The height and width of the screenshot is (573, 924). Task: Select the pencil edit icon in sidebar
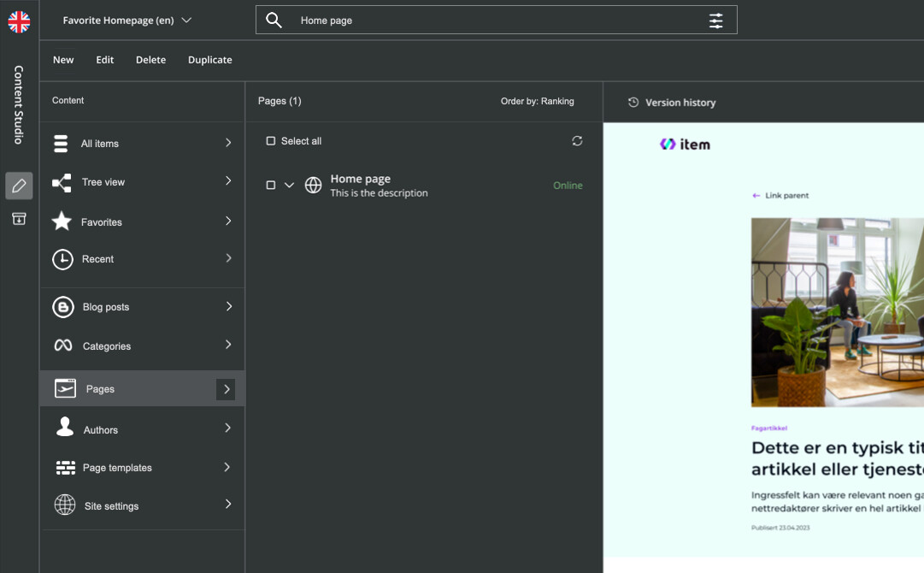19,186
